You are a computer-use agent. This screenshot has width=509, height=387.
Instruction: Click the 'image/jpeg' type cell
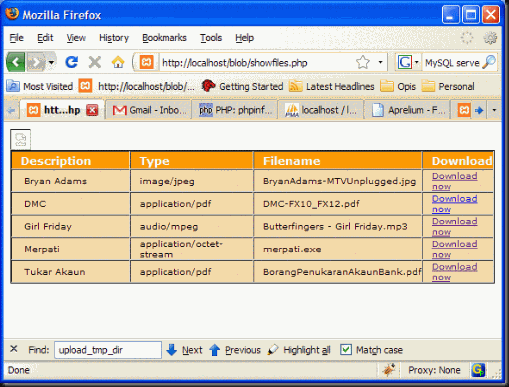point(192,181)
